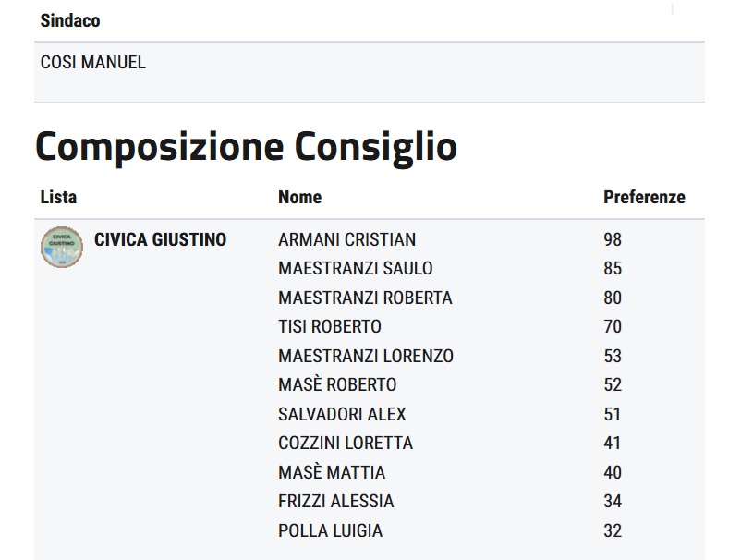Select the CIVICA GIUSTINO list name
The width and height of the screenshot is (741, 560).
click(x=160, y=239)
